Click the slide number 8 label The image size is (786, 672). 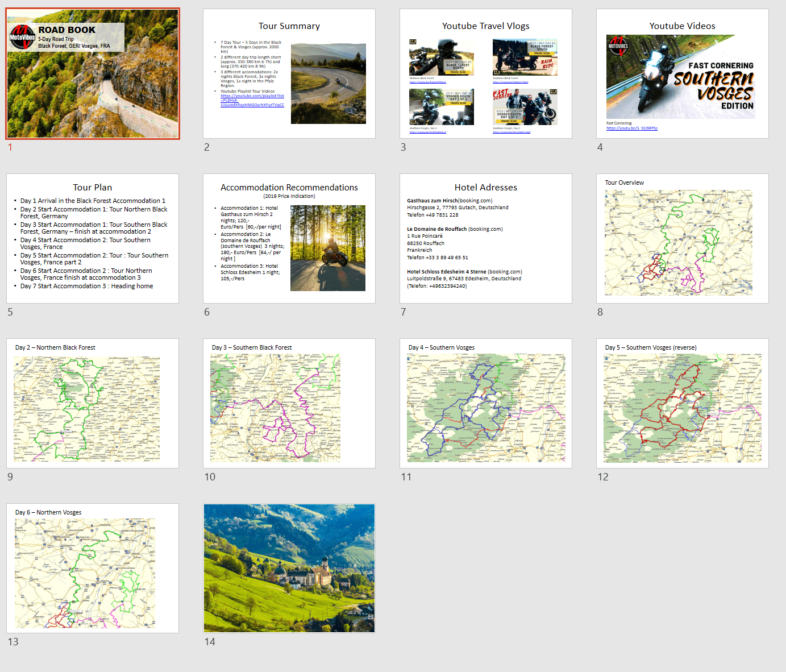[x=600, y=312]
